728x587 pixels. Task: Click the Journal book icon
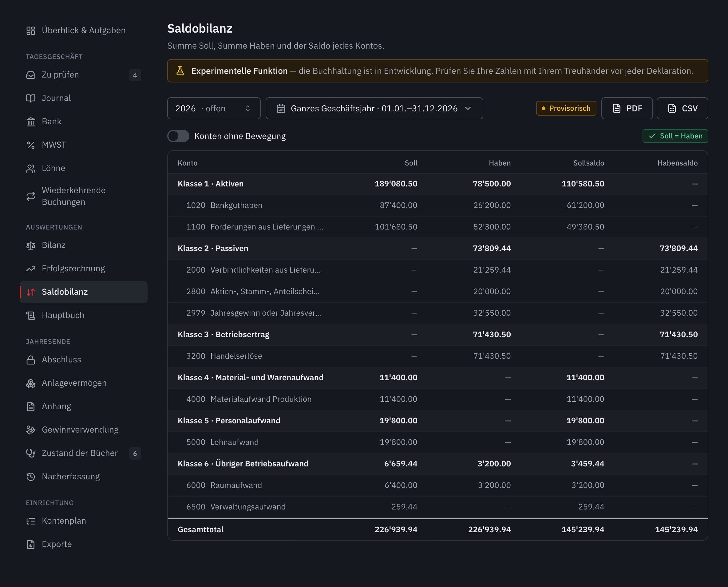click(31, 98)
